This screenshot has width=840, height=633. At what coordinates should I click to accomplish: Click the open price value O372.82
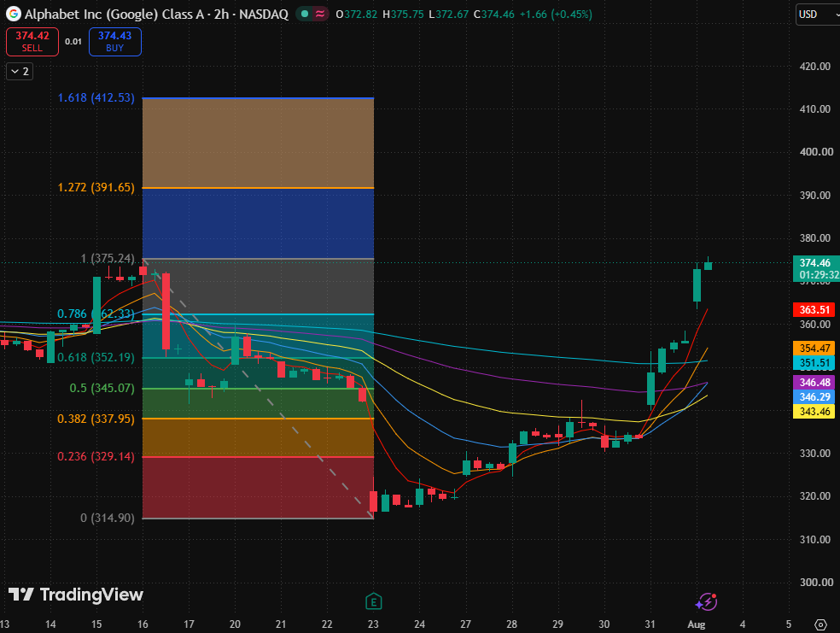pos(357,15)
